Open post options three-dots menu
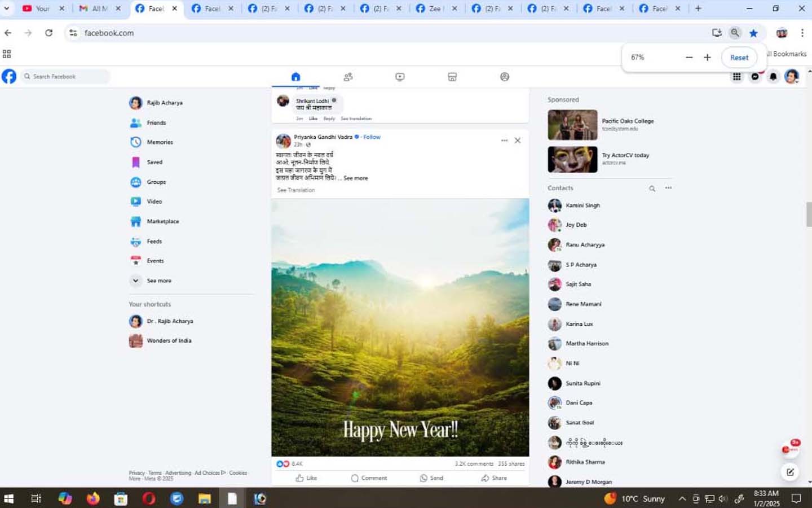The width and height of the screenshot is (812, 508). 504,141
